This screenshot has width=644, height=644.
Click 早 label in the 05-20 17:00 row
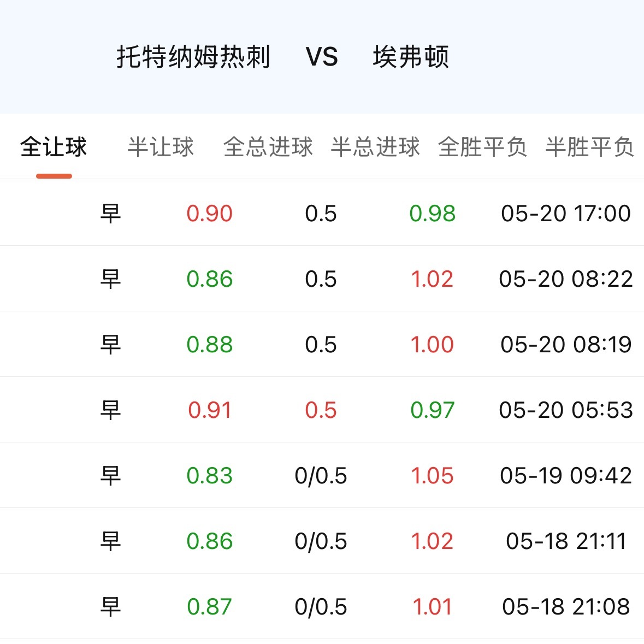[x=110, y=214]
